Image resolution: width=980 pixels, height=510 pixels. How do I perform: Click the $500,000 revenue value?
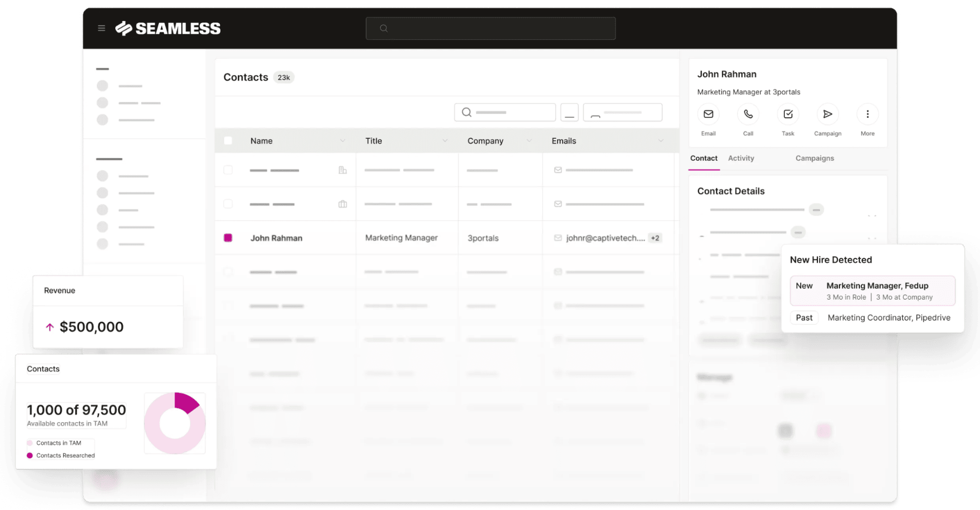pos(92,327)
